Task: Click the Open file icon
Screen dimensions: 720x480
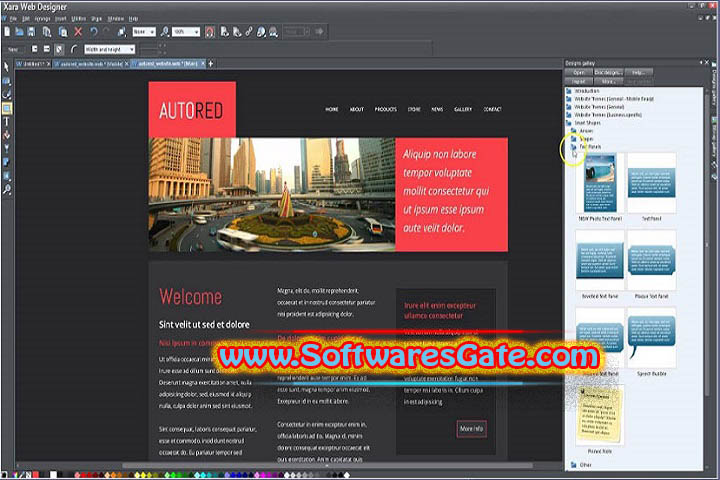Action: (x=19, y=32)
